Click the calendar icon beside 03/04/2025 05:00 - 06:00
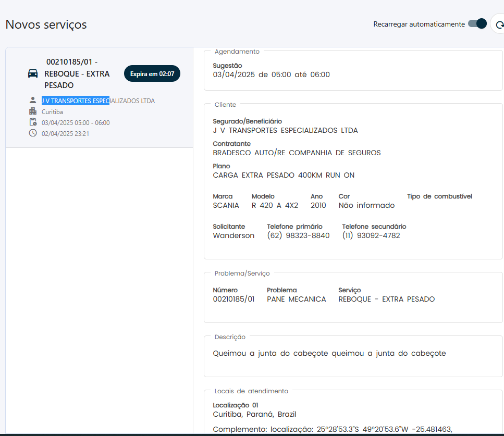This screenshot has width=504, height=436. click(x=33, y=122)
